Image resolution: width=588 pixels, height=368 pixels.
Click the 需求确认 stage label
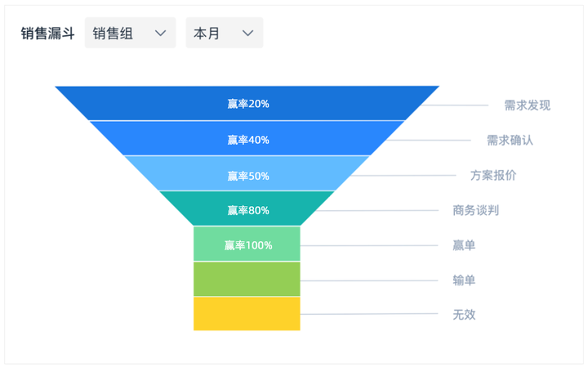(510, 140)
